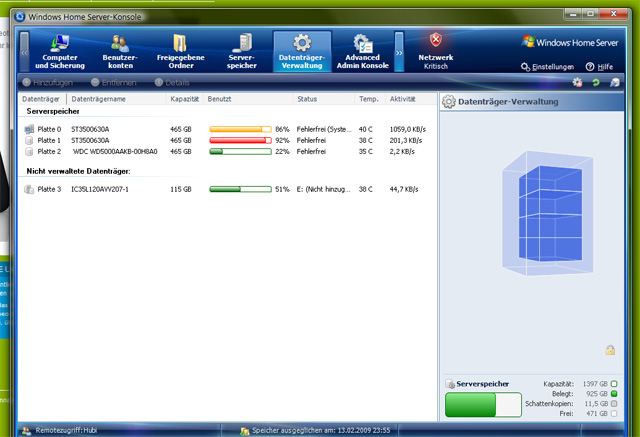Viewport: 640px width, 437px height.
Task: Sort by the Benutzt column header
Action: coord(248,99)
